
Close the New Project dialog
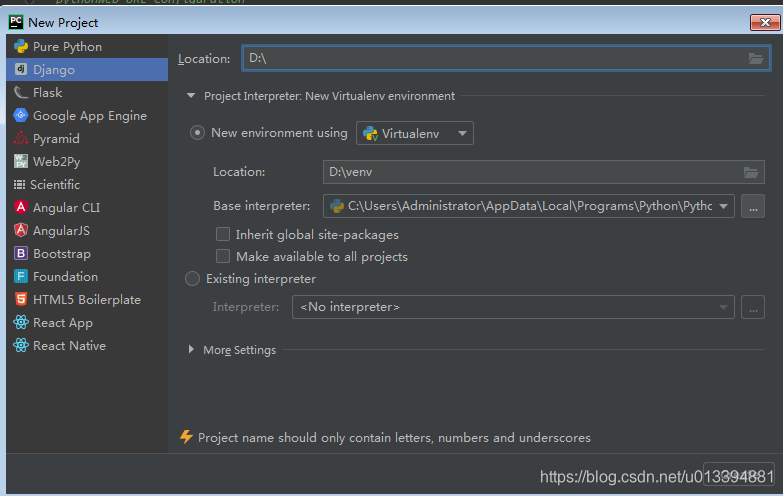(x=765, y=22)
